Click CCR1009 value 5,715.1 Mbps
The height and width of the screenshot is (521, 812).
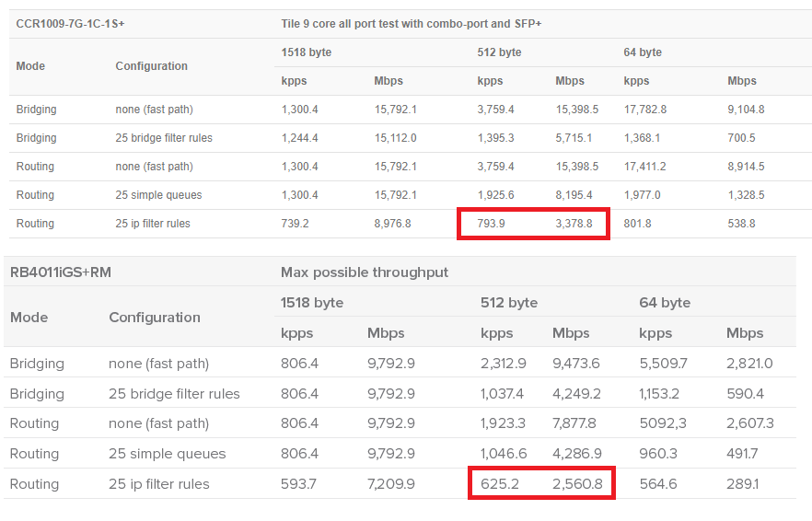[574, 138]
